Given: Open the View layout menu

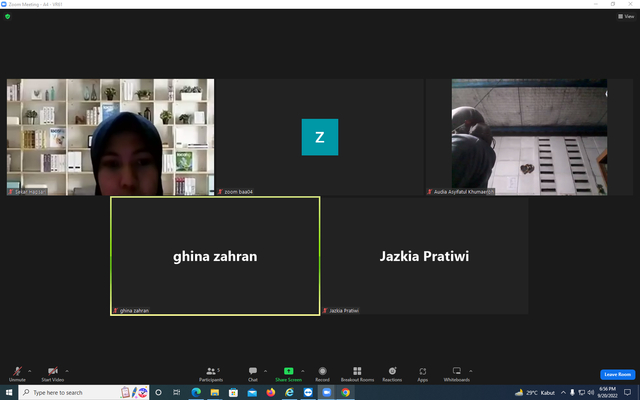Looking at the screenshot, I should point(626,16).
